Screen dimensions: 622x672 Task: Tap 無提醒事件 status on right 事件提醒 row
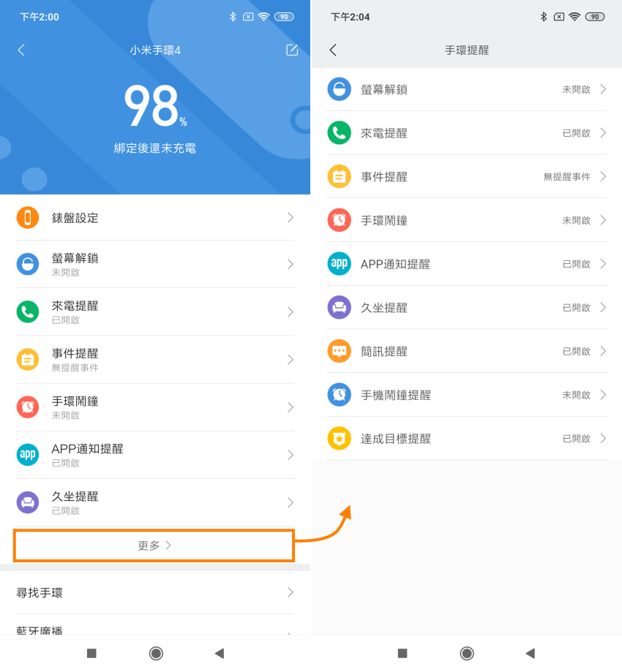(566, 177)
